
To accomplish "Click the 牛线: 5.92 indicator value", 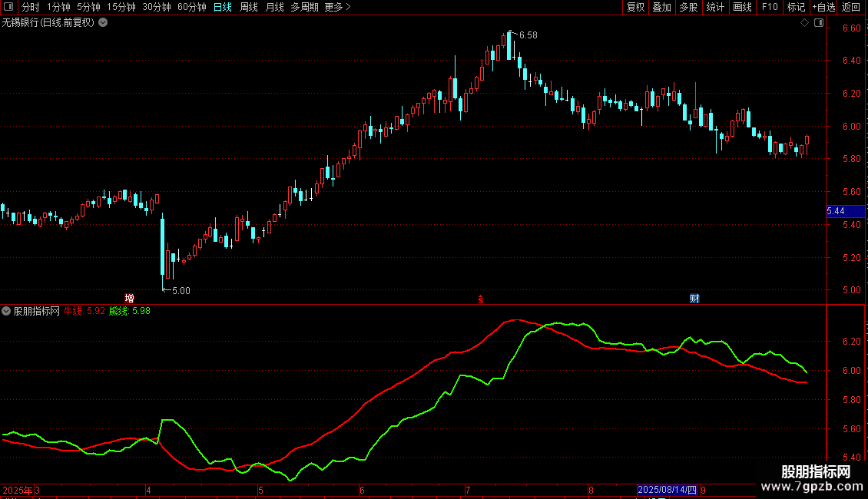I will [x=84, y=312].
